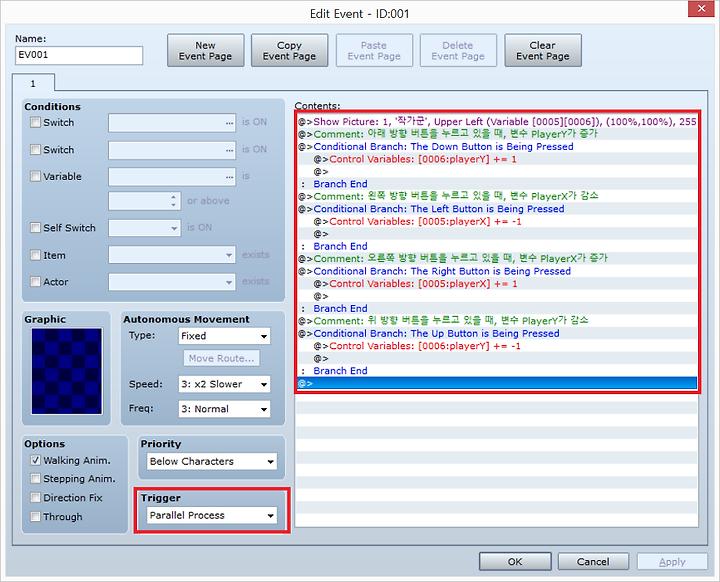720x582 pixels.
Task: Open the Speed dropdown showing x2 Slower
Action: pyautogui.click(x=225, y=384)
